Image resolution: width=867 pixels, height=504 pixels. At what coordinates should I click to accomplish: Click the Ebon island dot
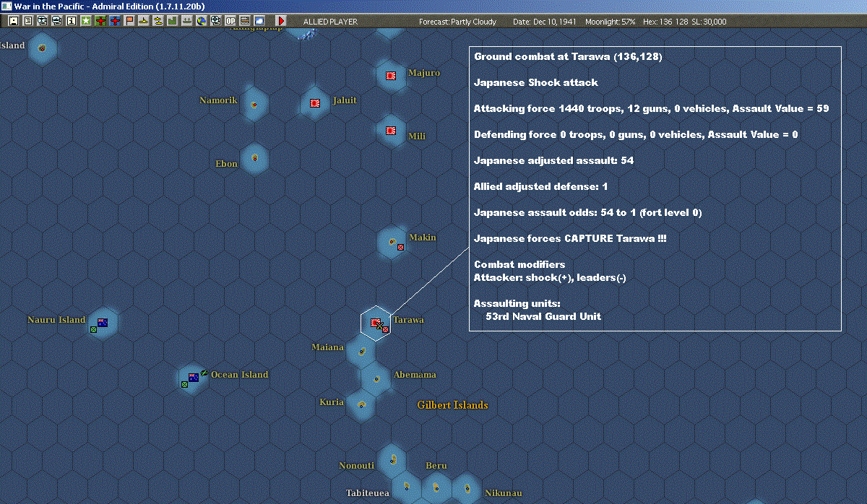point(254,157)
